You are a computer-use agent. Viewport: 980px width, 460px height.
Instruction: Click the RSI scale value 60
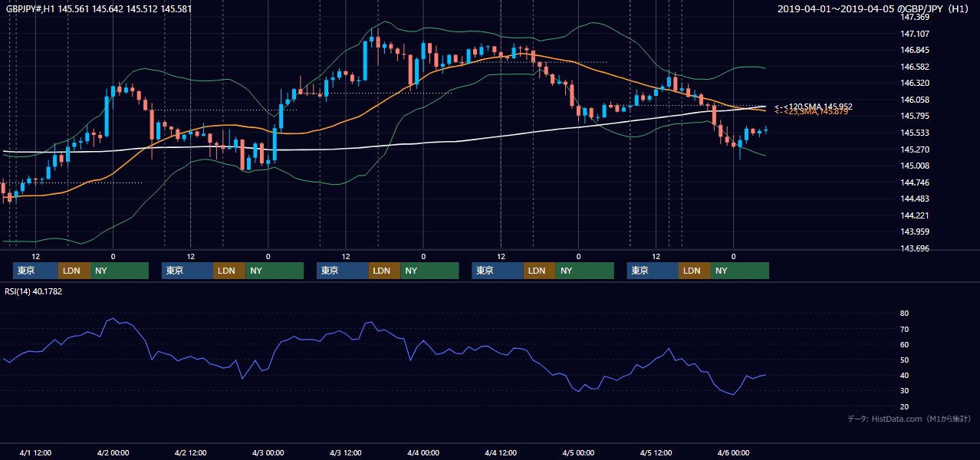point(904,344)
